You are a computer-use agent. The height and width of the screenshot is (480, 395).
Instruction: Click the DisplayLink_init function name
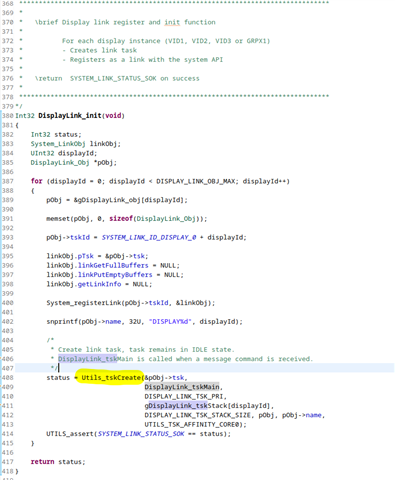point(70,116)
